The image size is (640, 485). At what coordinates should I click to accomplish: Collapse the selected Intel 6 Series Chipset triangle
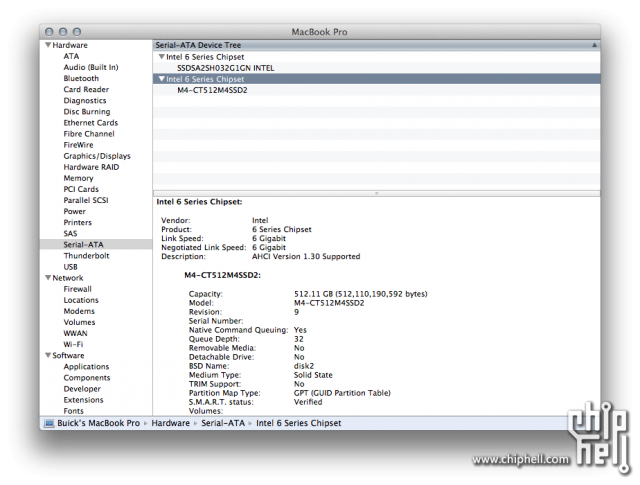coord(162,79)
